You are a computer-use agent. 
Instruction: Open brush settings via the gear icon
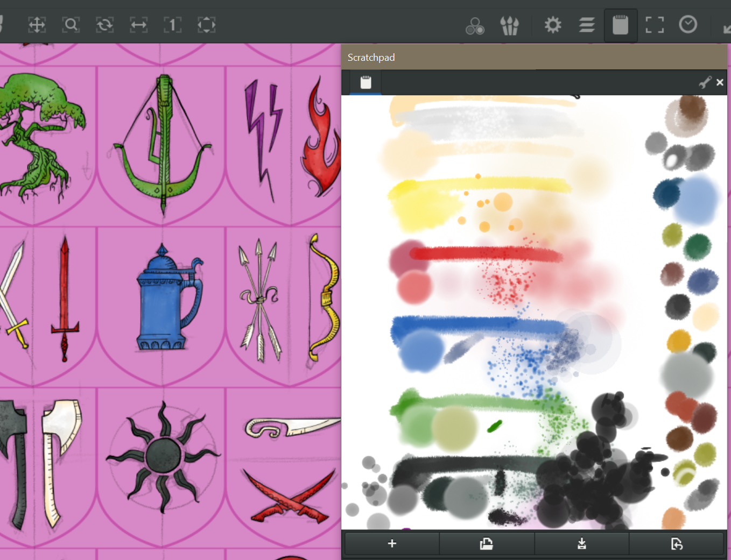[x=553, y=25]
